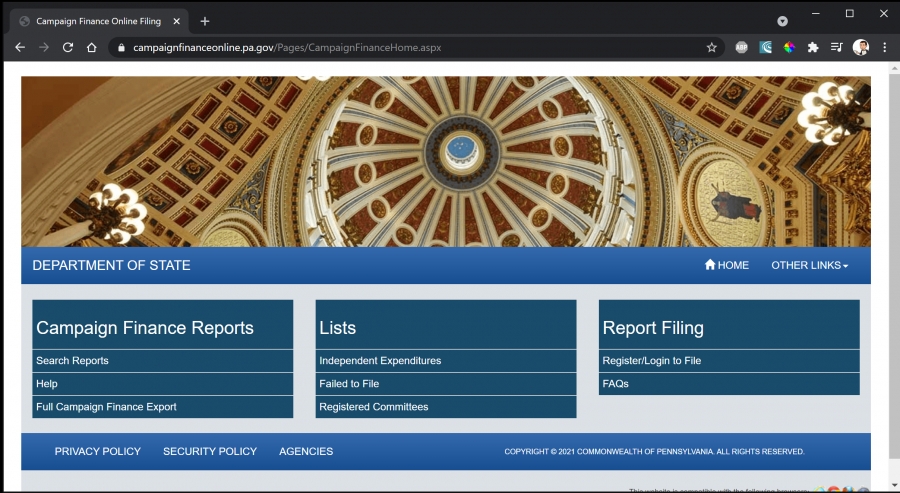Viewport: 900px width, 493px height.
Task: Click the DEPARTMENT OF STATE title
Action: (111, 265)
